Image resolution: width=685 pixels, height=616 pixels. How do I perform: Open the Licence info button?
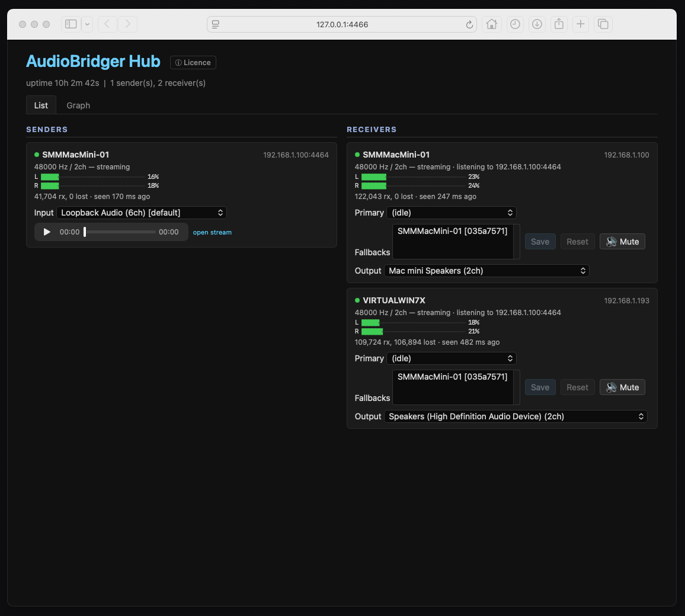[x=193, y=62]
